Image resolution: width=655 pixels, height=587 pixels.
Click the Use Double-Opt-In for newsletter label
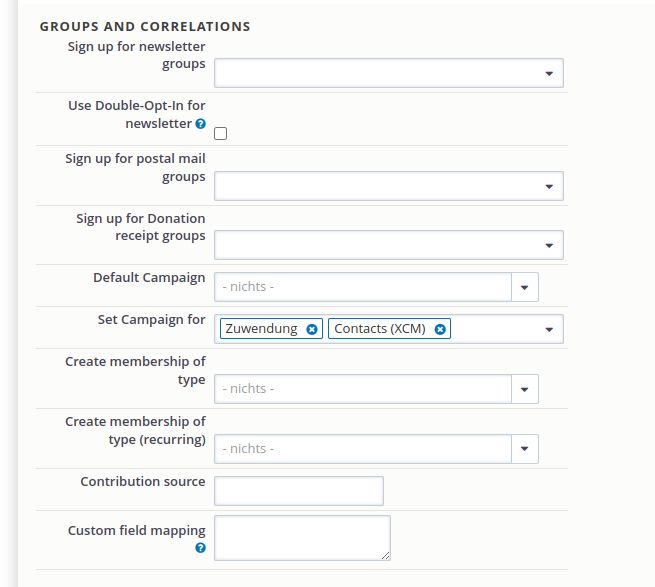coord(137,114)
